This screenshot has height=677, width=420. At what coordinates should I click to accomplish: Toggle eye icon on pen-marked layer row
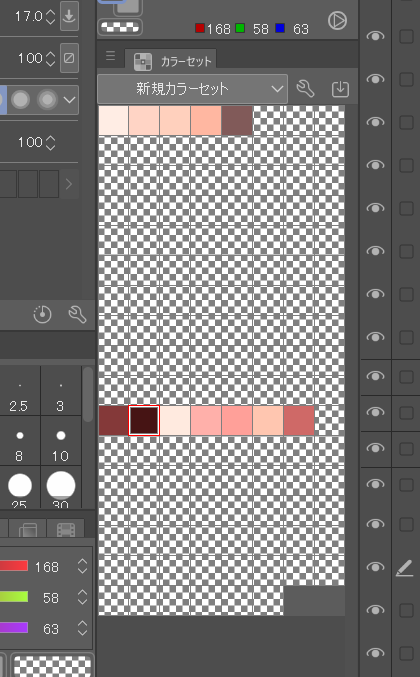pyautogui.click(x=375, y=567)
